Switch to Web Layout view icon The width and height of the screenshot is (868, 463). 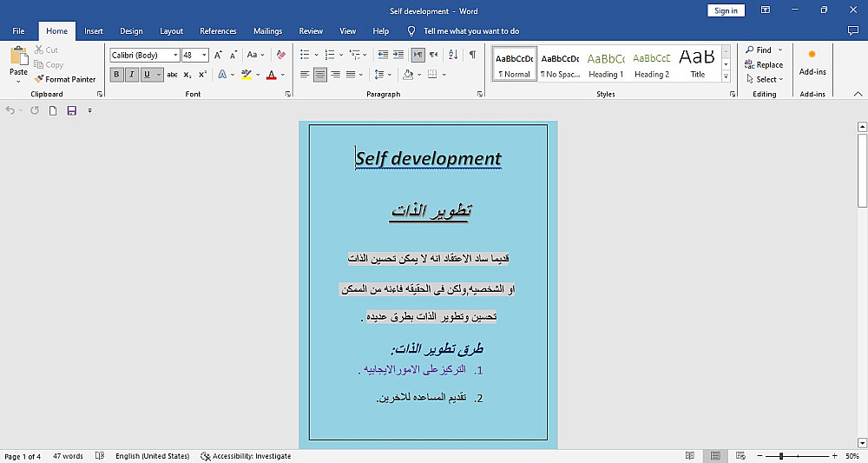740,456
